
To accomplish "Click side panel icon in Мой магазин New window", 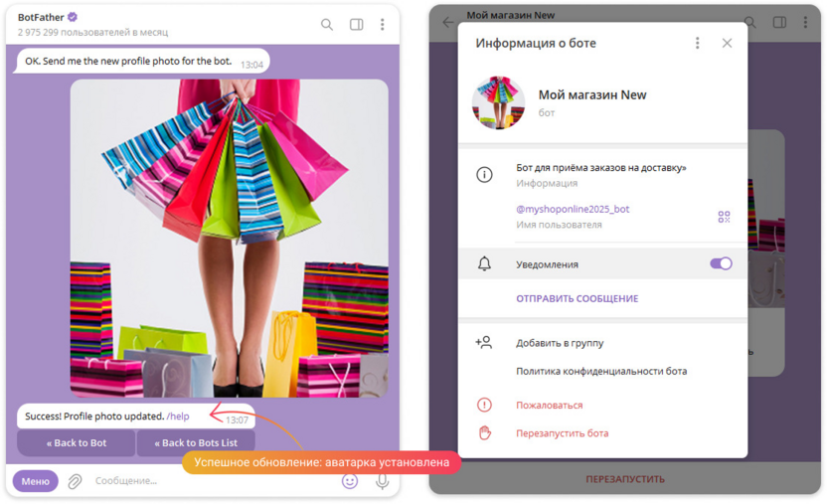I will (779, 22).
